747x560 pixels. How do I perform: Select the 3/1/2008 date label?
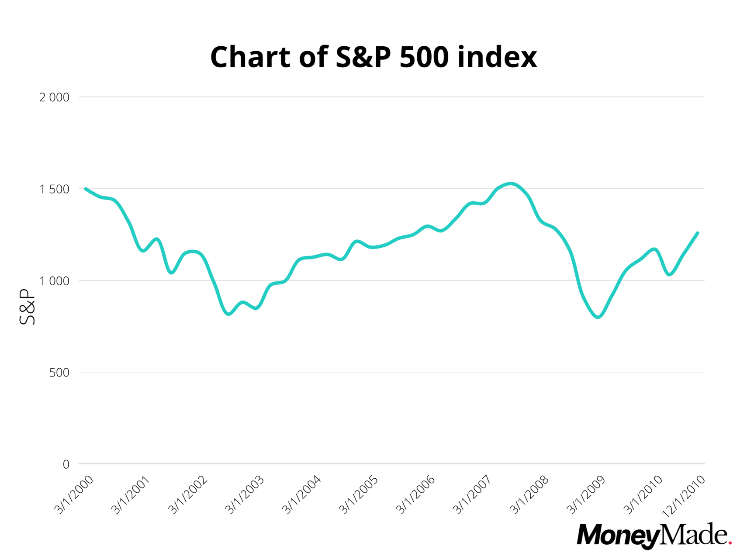pos(529,495)
